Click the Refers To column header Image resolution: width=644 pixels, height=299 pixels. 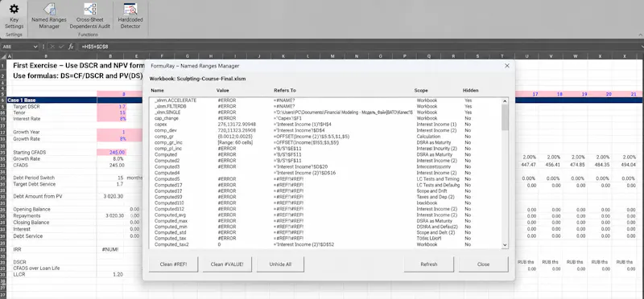pyautogui.click(x=285, y=90)
